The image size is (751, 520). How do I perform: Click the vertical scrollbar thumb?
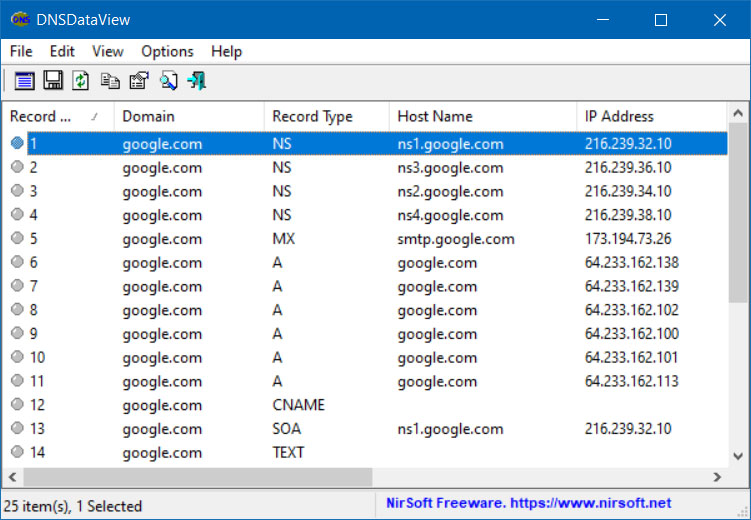pos(738,213)
